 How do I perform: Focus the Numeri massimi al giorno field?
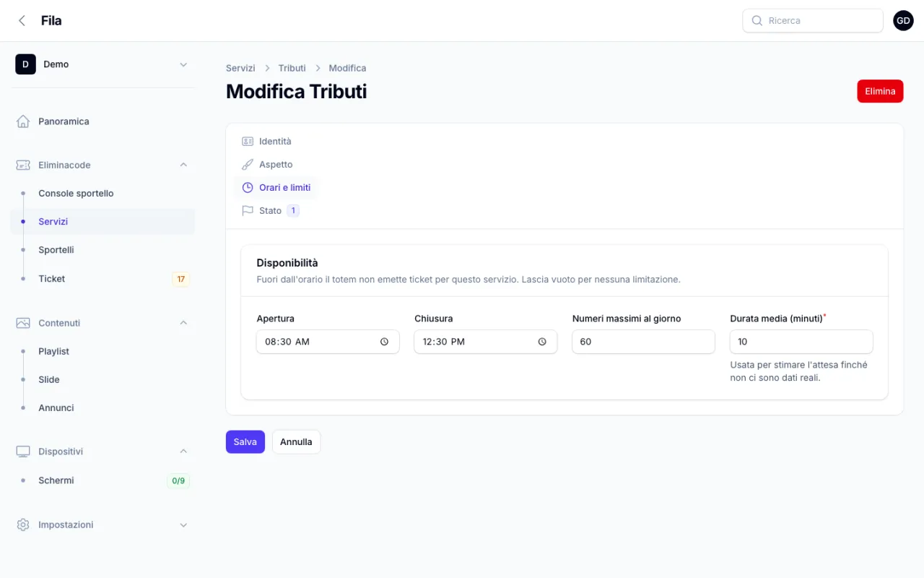[x=643, y=342]
